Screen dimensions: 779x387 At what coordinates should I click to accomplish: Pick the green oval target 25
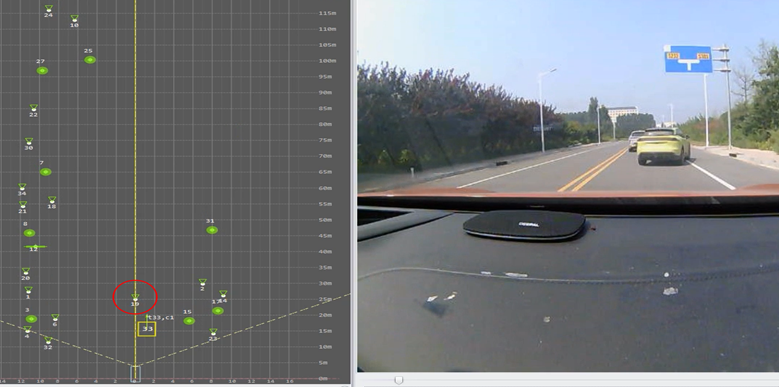pos(90,60)
